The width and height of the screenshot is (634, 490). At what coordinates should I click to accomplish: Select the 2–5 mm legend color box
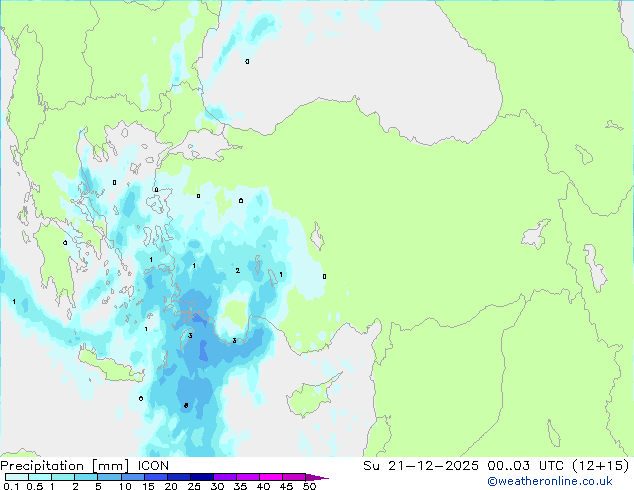click(x=86, y=477)
